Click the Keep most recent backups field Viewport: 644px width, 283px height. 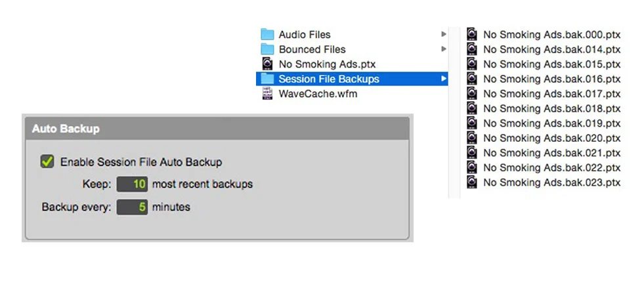point(132,184)
